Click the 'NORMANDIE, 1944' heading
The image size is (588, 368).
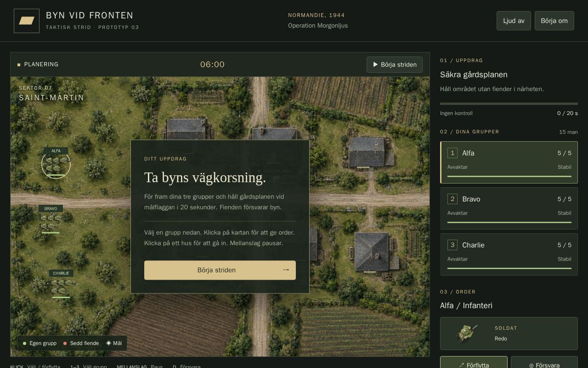pos(317,15)
